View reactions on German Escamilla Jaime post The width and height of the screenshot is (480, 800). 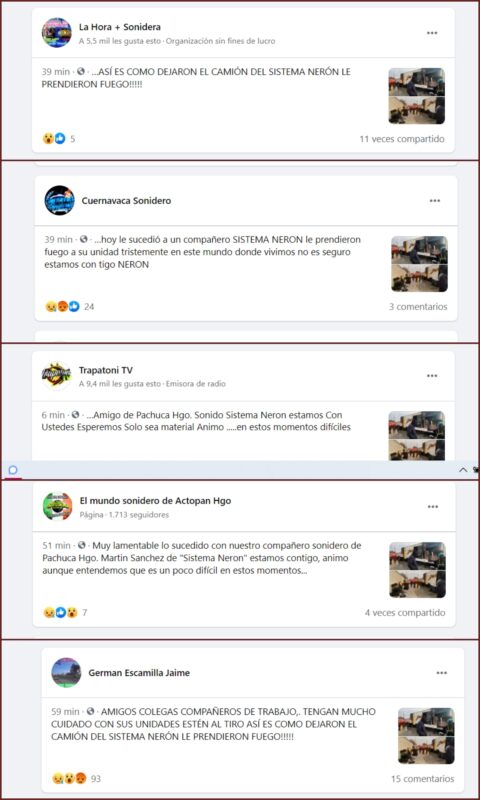[x=69, y=779]
